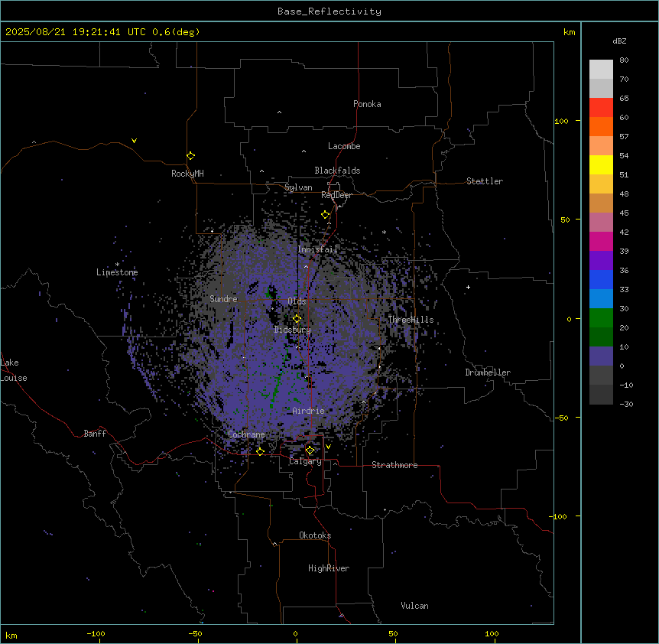Click the Calgary city label
Screen dimensions: 659x644
(x=305, y=461)
